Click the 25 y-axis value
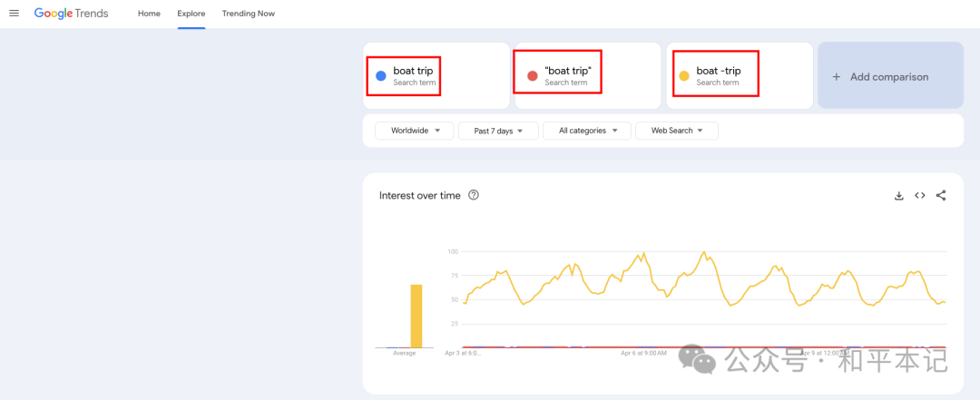Screen dimensions: 980x400 coord(455,324)
